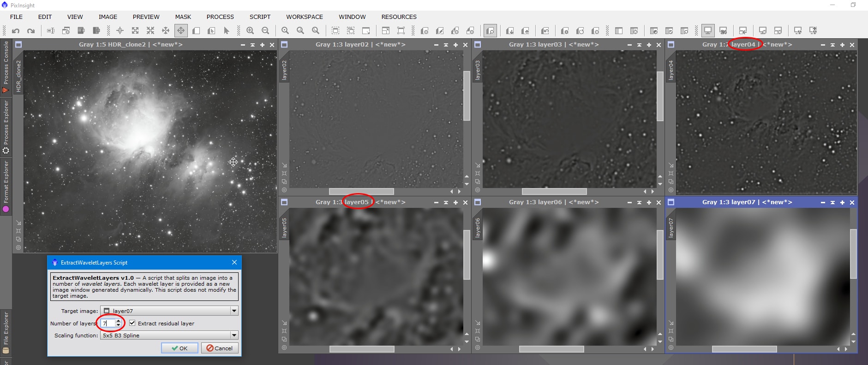
Task: Click the 24-bit screen rendering icon
Action: pos(723,31)
